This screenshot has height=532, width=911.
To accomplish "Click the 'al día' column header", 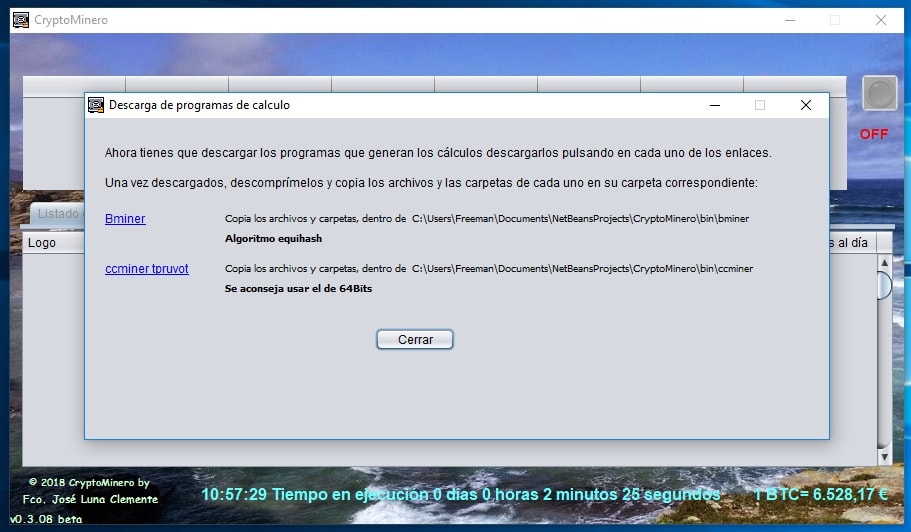I will (x=853, y=243).
